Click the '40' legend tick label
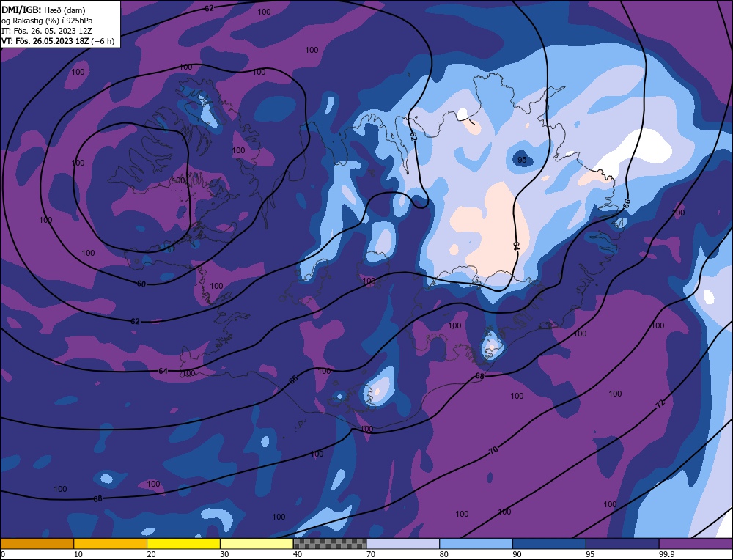The image size is (733, 560). coord(298,554)
